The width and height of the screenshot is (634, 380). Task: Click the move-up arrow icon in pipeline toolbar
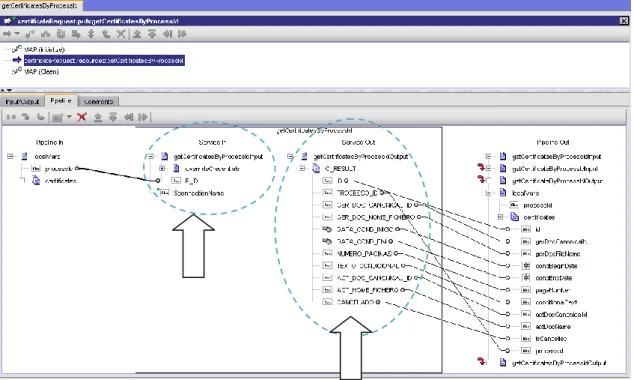[x=98, y=117]
